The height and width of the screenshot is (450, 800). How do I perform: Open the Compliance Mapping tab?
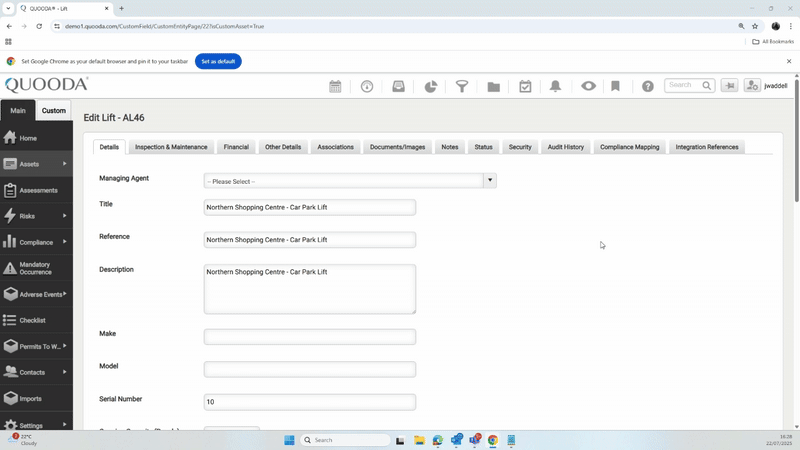pyautogui.click(x=630, y=147)
